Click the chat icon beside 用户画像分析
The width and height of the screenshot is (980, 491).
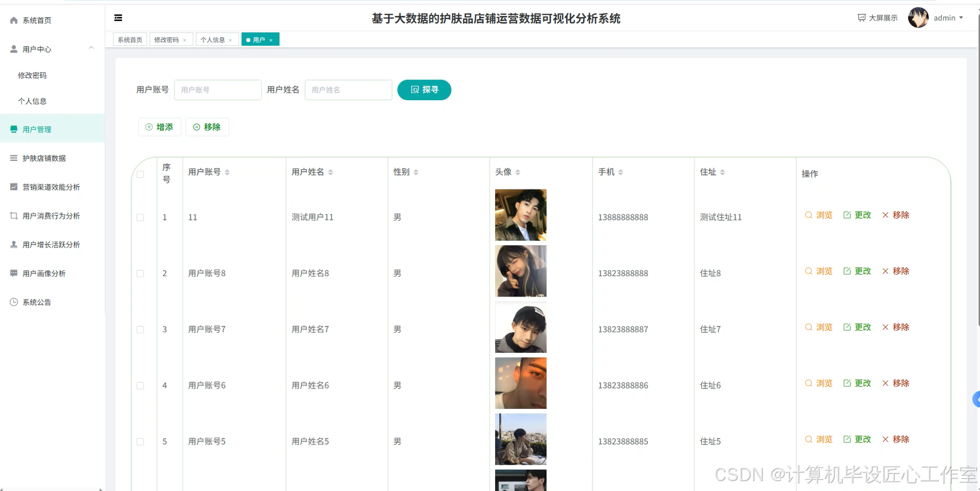pyautogui.click(x=14, y=273)
